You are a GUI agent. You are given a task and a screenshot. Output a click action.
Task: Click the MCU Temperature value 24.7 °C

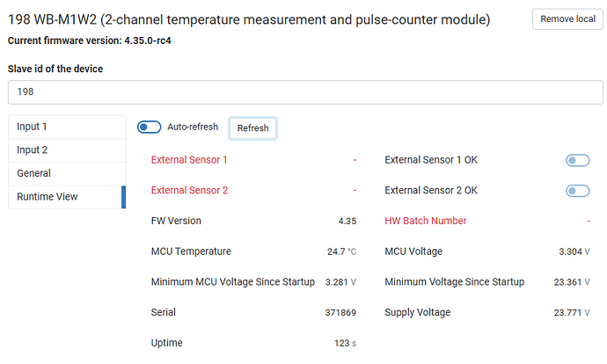(x=341, y=251)
